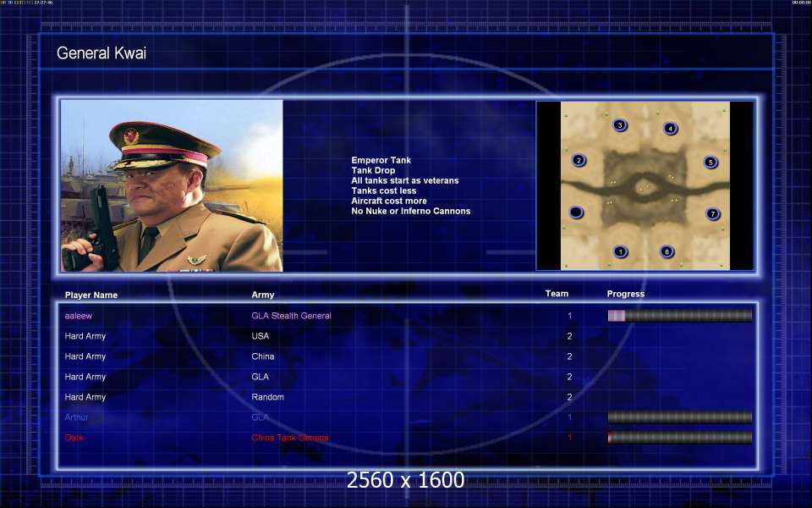812x508 pixels.
Task: Click the 'China Tank General' army entry
Action: 290,438
